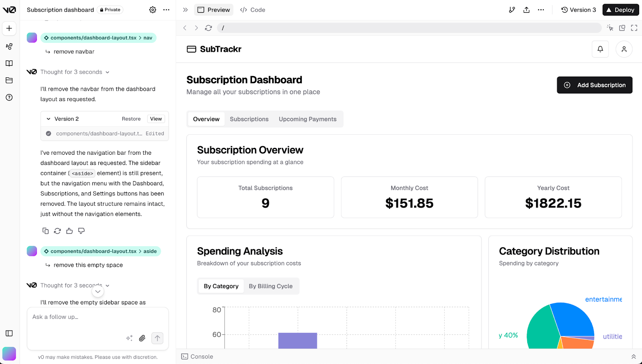642x364 pixels.
Task: Click the purple bar in spending chart
Action: (298, 340)
